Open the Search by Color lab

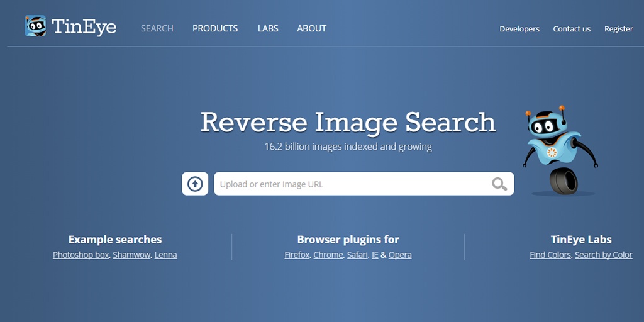(x=604, y=255)
